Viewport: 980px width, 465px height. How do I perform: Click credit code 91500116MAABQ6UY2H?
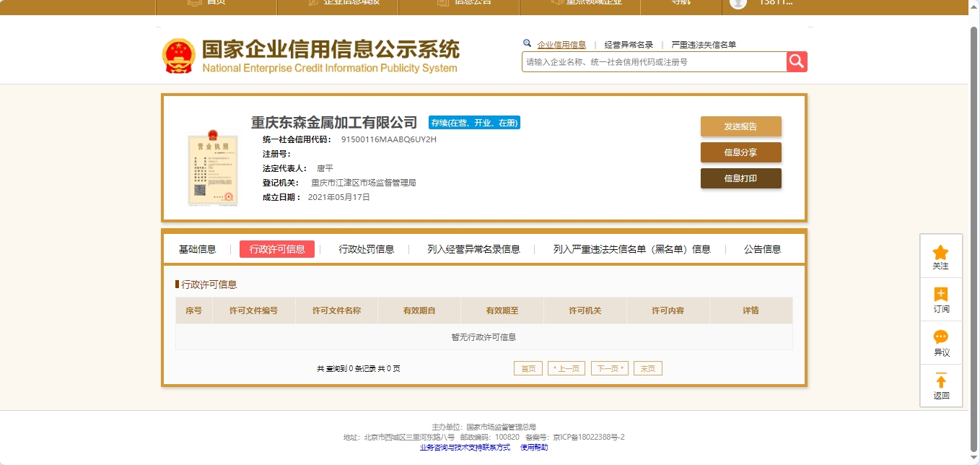pyautogui.click(x=389, y=139)
